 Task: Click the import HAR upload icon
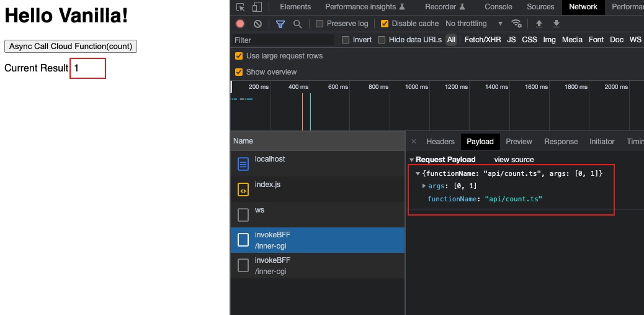pos(539,24)
